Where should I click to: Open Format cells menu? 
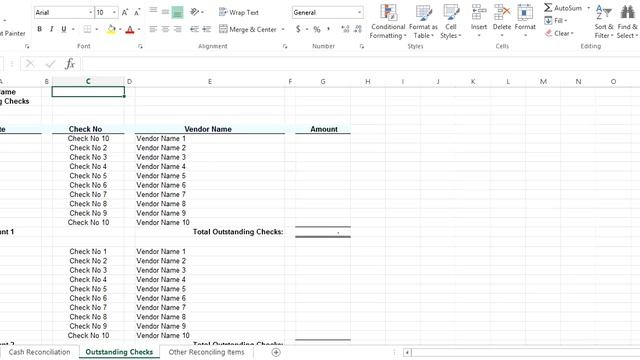click(525, 20)
